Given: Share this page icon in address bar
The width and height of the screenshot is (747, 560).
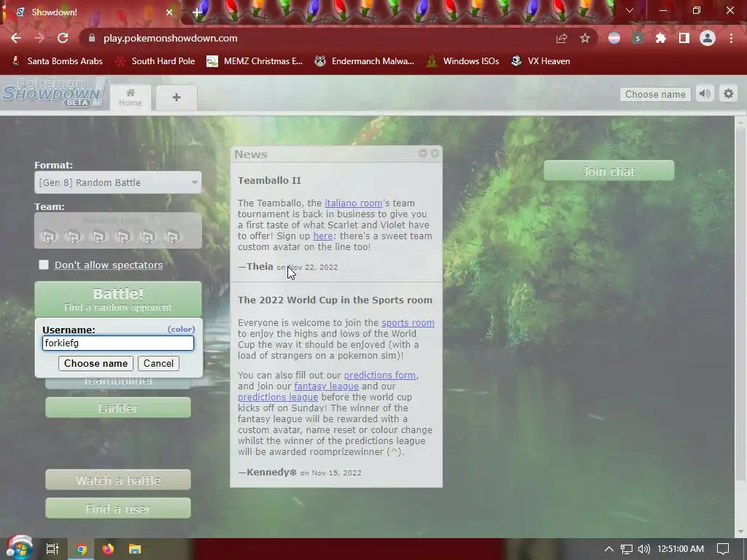Looking at the screenshot, I should point(562,38).
